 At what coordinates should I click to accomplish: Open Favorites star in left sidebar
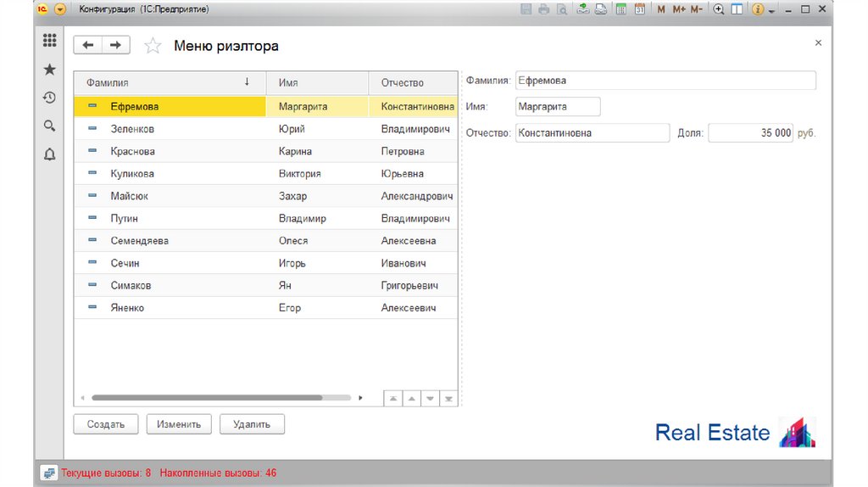click(49, 70)
